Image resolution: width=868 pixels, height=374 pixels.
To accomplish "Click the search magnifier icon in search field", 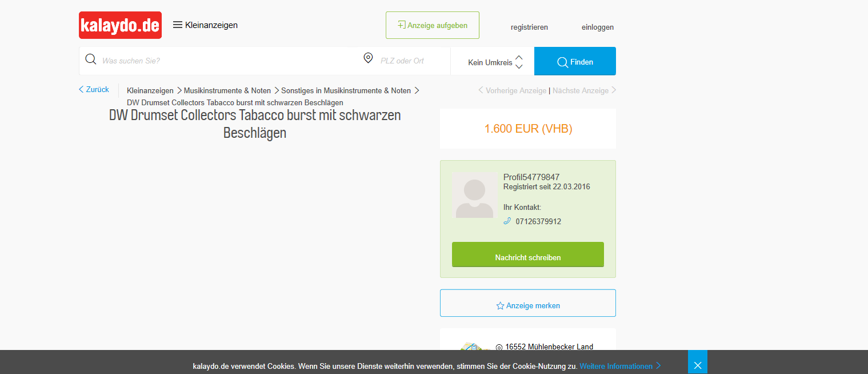I will (x=90, y=59).
